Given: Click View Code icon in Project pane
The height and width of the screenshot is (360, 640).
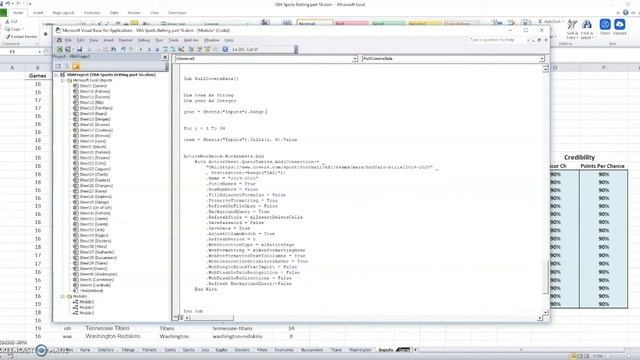Looking at the screenshot, I should (58, 66).
